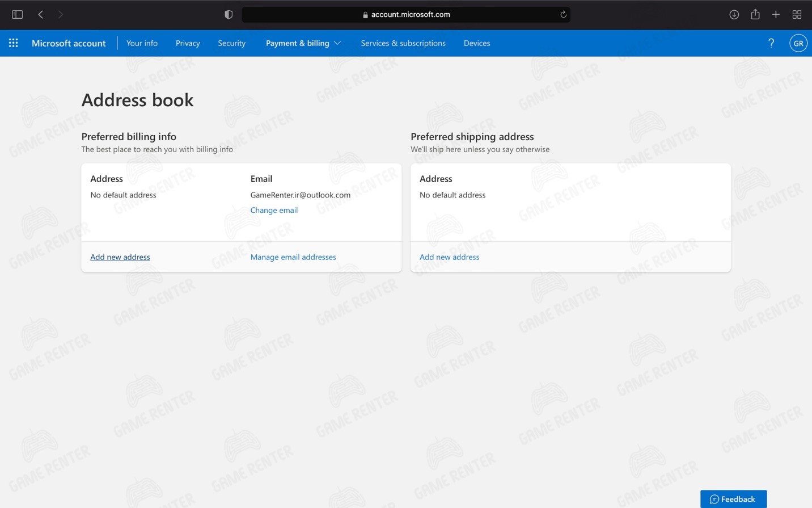
Task: Open the Privacy tab
Action: click(188, 43)
